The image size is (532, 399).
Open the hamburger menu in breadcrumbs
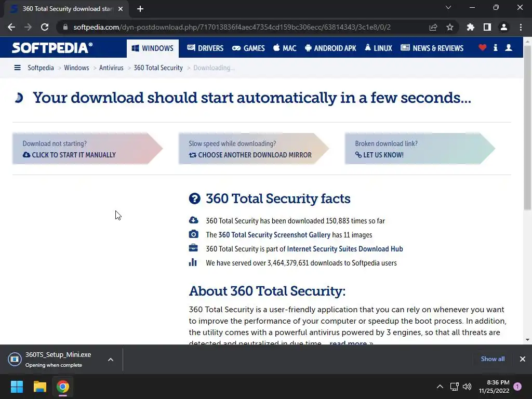[17, 68]
